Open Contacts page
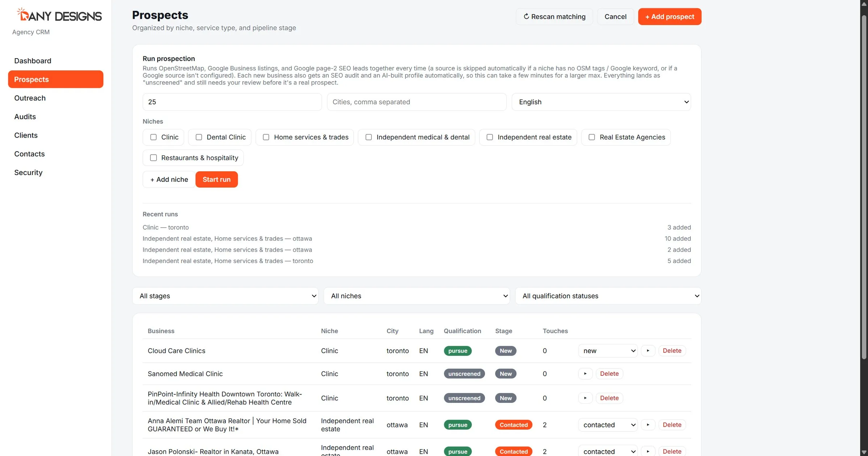The width and height of the screenshot is (868, 456). pyautogui.click(x=56, y=154)
